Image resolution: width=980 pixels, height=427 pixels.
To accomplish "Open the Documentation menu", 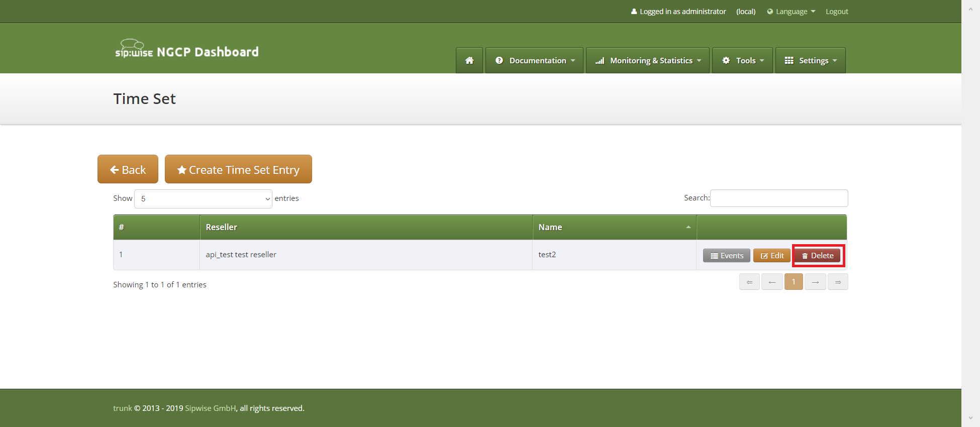I will [x=534, y=60].
